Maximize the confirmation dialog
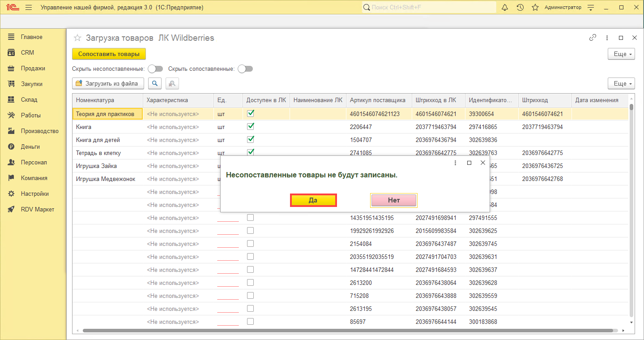644x340 pixels. click(469, 163)
